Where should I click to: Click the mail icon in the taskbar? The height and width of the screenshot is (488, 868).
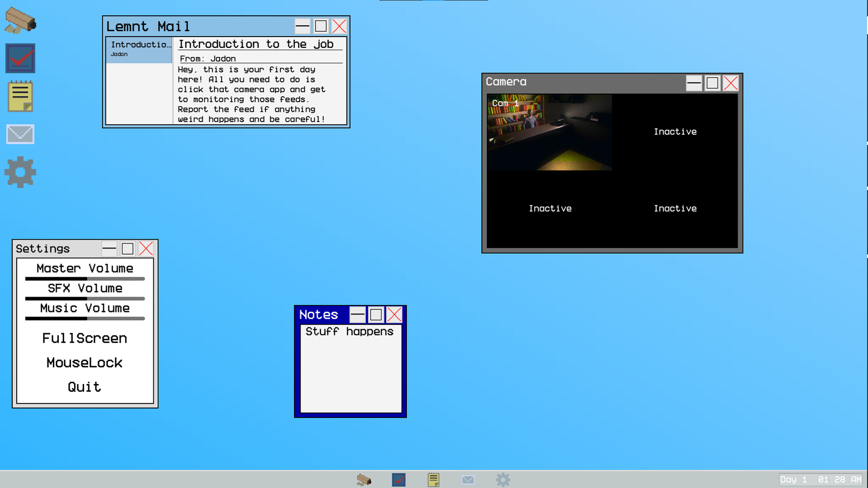468,479
